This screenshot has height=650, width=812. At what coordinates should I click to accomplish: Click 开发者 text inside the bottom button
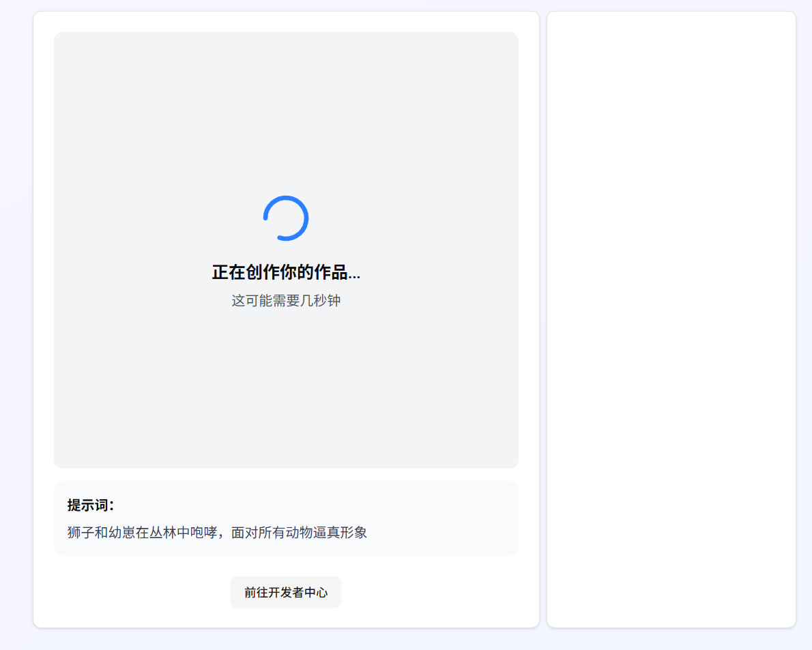coord(286,592)
